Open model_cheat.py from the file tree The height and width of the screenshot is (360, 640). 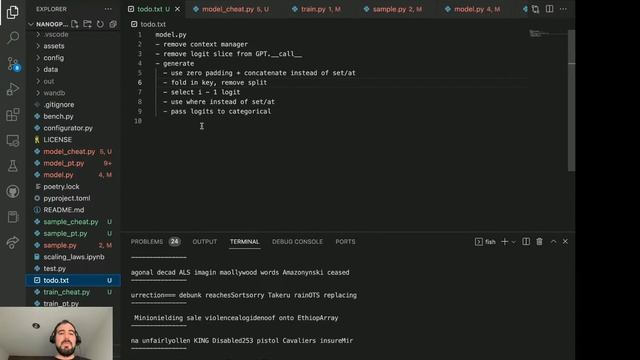tap(73, 151)
